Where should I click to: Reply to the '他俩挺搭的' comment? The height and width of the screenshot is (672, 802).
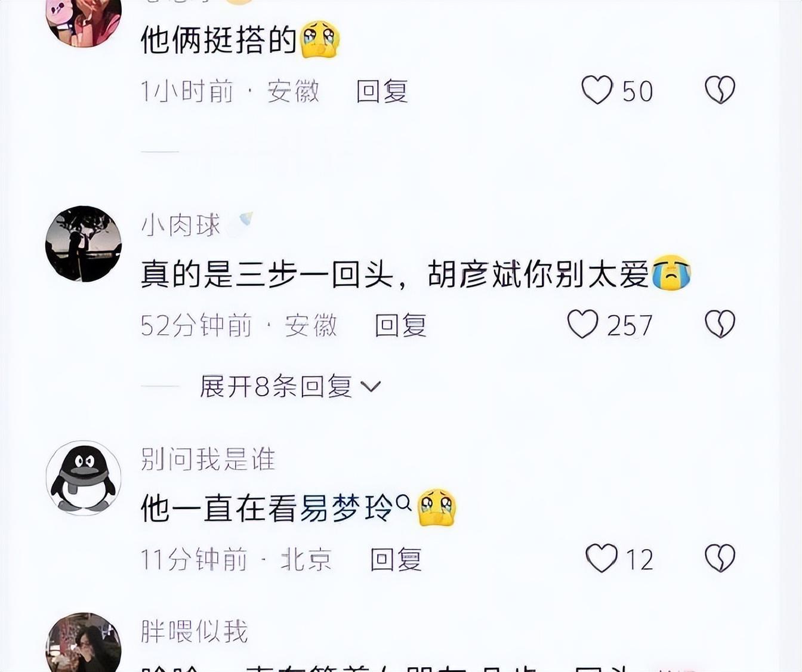tap(382, 91)
